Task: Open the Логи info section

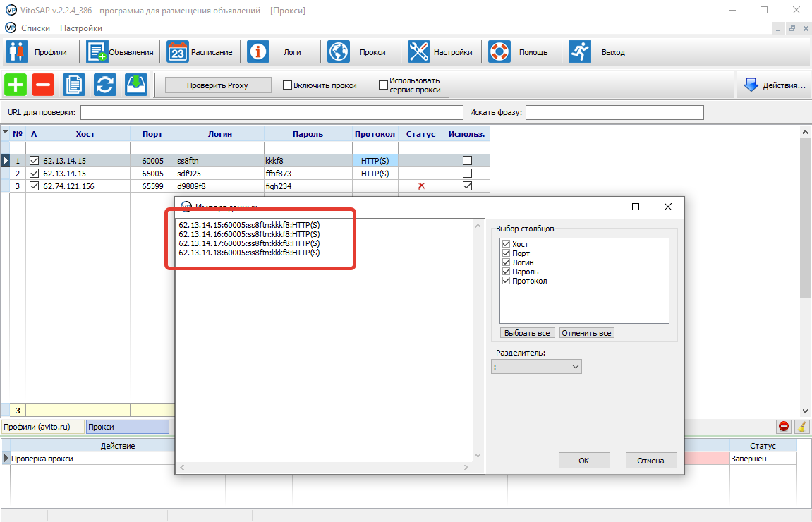Action: (279, 52)
